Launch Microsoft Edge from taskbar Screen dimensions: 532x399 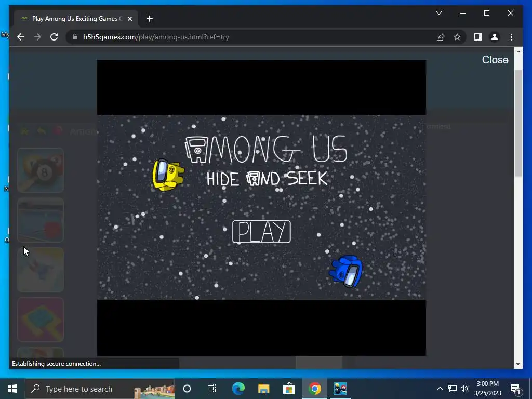pyautogui.click(x=238, y=389)
